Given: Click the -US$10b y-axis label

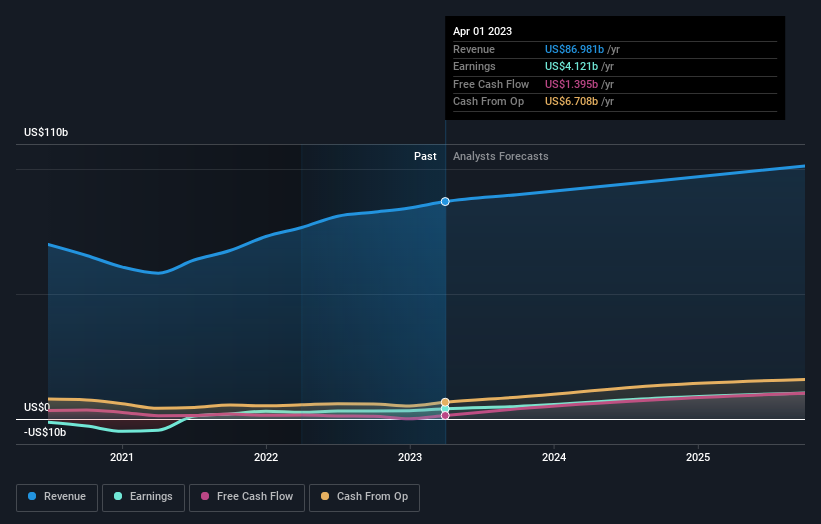Looking at the screenshot, I should (x=45, y=432).
